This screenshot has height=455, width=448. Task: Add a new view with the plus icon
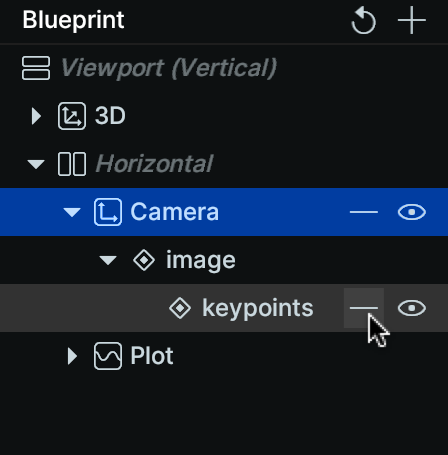click(412, 20)
